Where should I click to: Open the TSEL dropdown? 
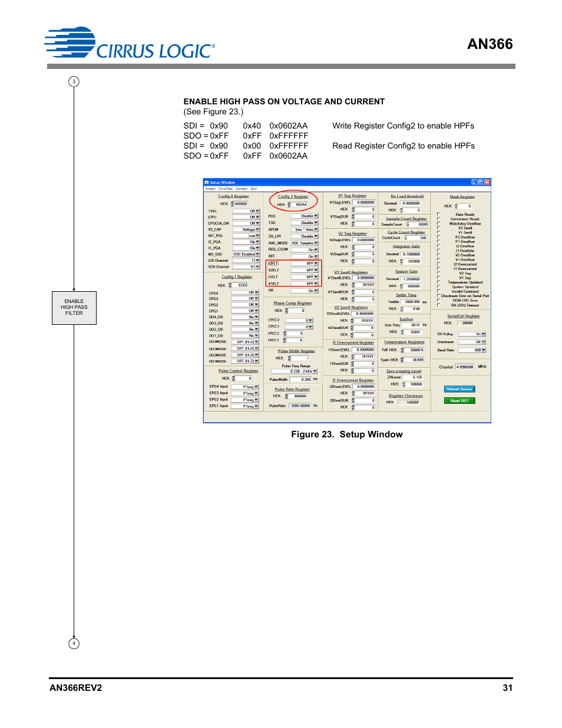pyautogui.click(x=246, y=211)
